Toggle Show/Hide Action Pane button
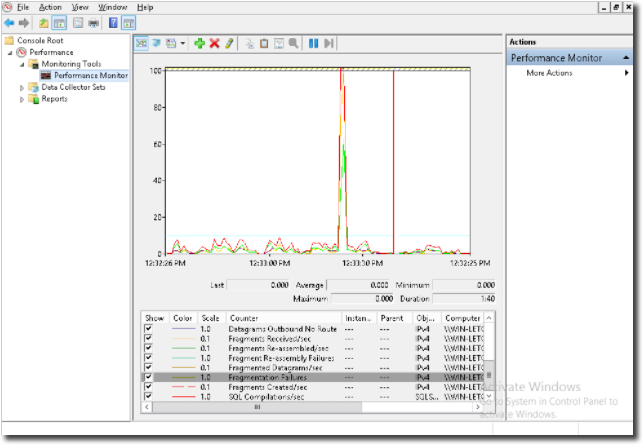Viewport: 643px width, 445px height. 128,23
